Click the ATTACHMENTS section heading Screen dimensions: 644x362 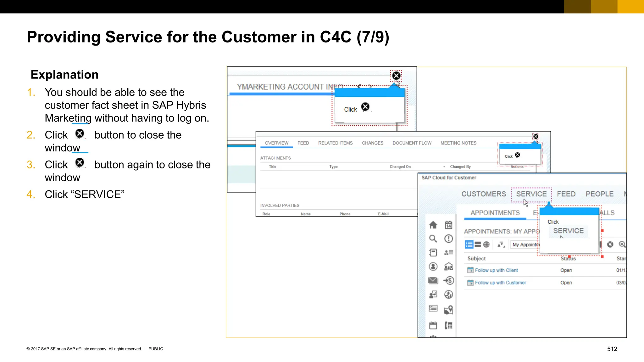tap(275, 158)
